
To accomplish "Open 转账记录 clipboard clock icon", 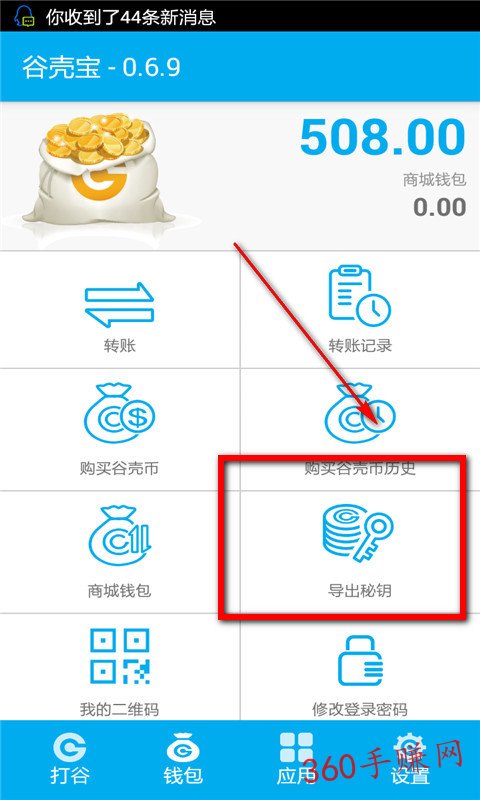I will [x=360, y=295].
